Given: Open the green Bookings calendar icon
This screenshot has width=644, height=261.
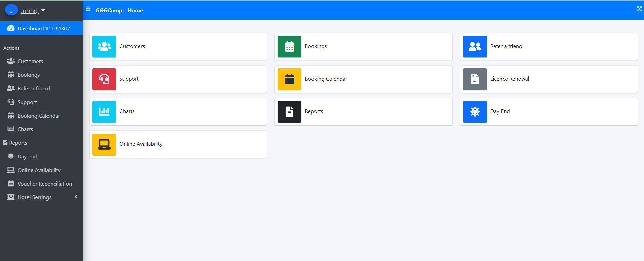Looking at the screenshot, I should (289, 47).
